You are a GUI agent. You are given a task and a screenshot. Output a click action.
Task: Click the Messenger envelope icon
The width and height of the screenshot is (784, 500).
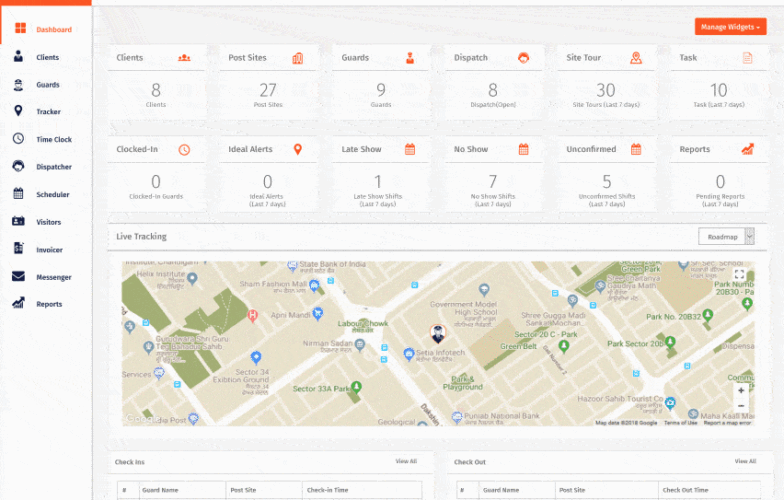18,276
